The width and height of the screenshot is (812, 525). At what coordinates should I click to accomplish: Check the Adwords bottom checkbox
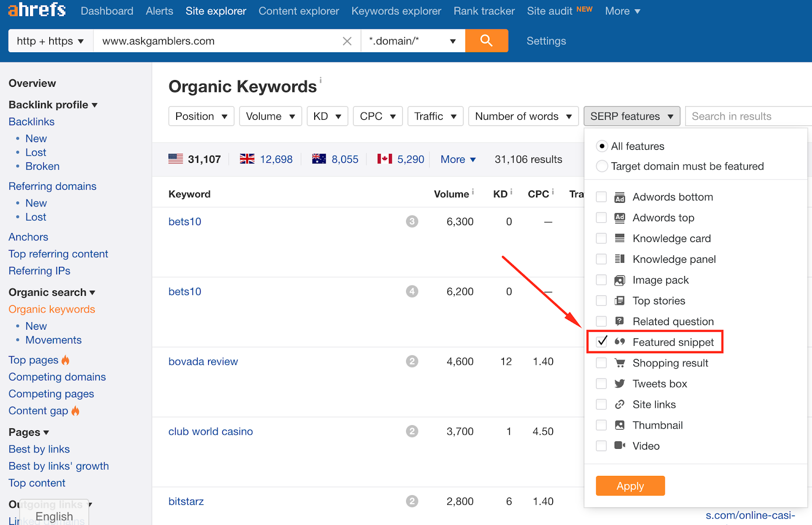point(601,197)
